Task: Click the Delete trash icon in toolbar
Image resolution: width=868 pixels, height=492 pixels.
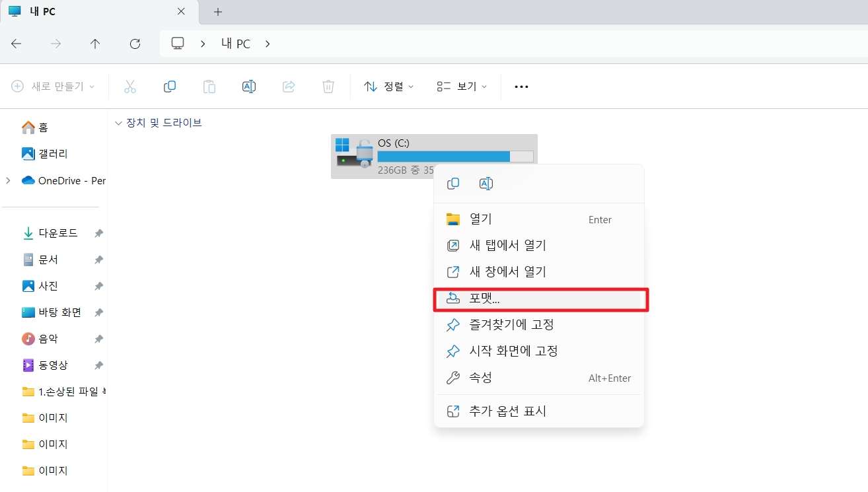Action: 328,87
